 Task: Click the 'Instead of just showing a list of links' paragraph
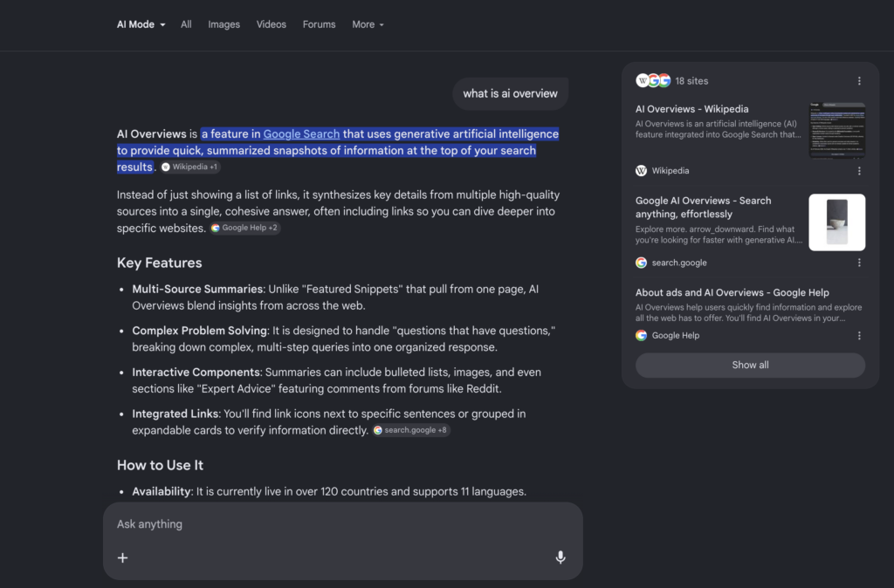click(338, 211)
